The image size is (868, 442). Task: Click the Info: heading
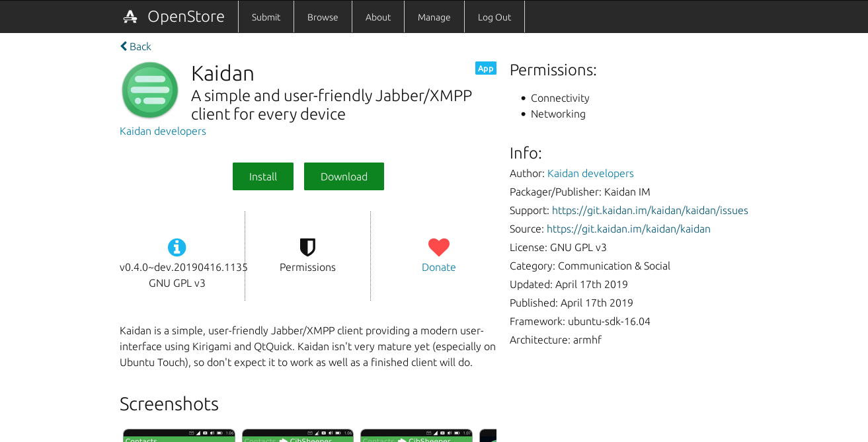526,153
